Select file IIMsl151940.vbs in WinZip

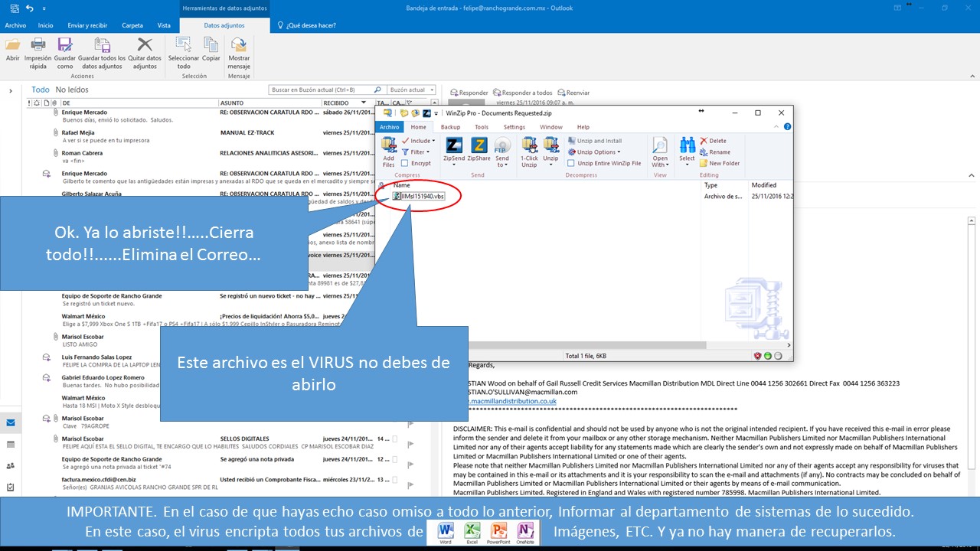coord(419,197)
